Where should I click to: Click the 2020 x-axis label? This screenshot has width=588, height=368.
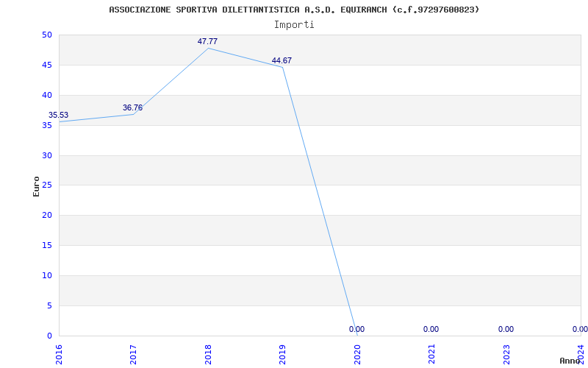point(357,354)
